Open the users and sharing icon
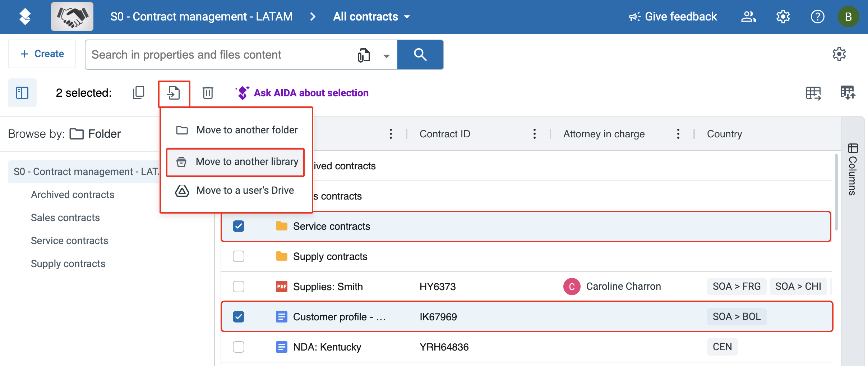 (748, 17)
